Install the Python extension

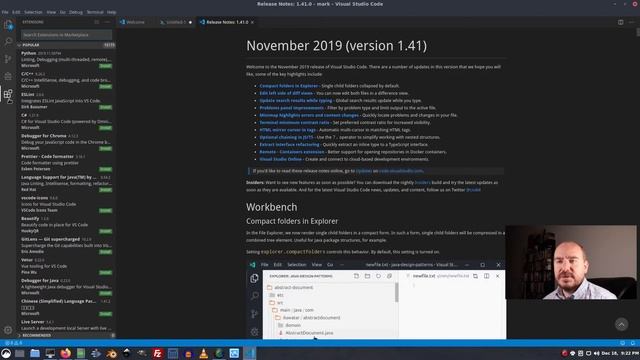tap(105, 66)
